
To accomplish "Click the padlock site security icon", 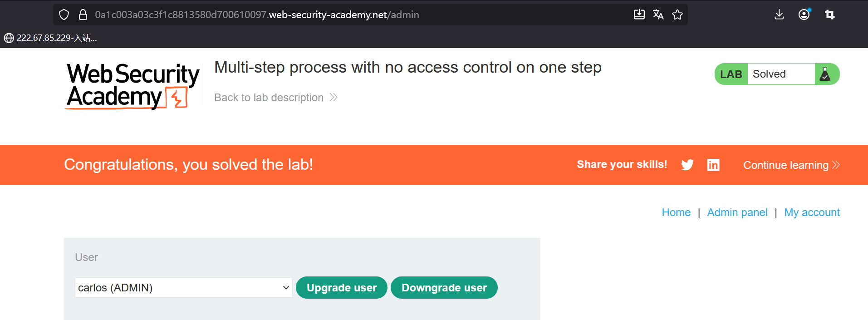I will click(83, 15).
